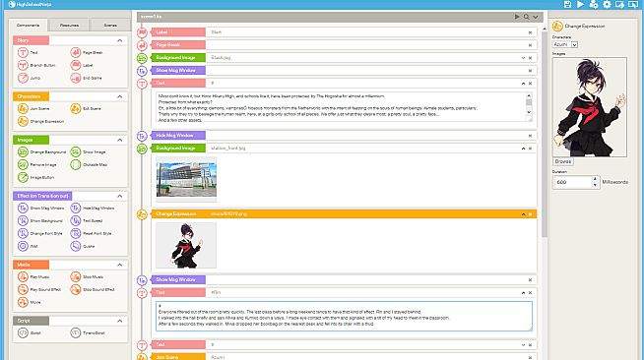
Task: Collapse the Characters section
Action: pyautogui.click(x=119, y=96)
